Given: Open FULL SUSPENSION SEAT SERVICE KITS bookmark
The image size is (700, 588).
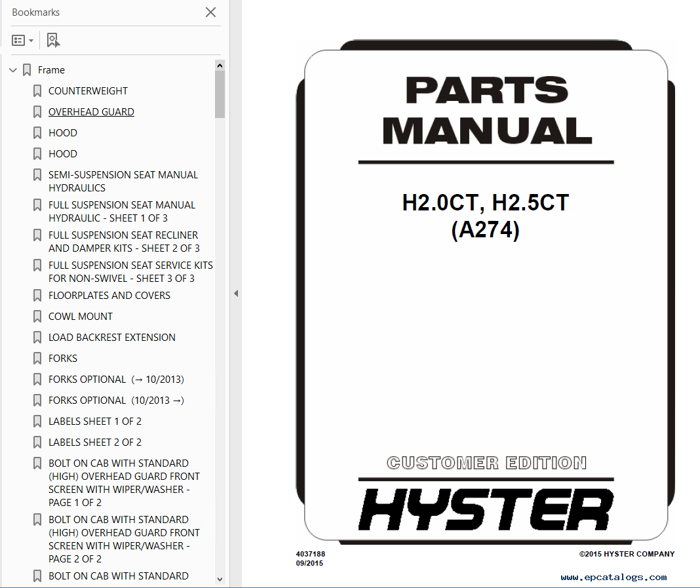Looking at the screenshot, I should (x=130, y=272).
